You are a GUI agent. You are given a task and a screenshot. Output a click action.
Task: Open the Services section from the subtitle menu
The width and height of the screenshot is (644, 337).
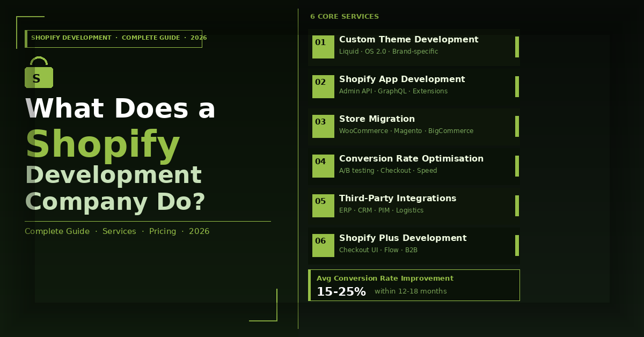pyautogui.click(x=119, y=231)
